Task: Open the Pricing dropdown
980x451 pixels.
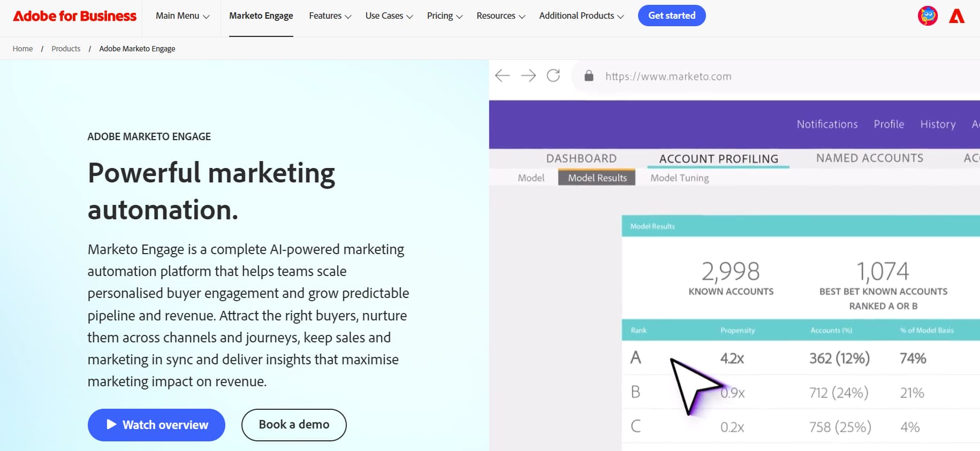Action: (x=444, y=16)
